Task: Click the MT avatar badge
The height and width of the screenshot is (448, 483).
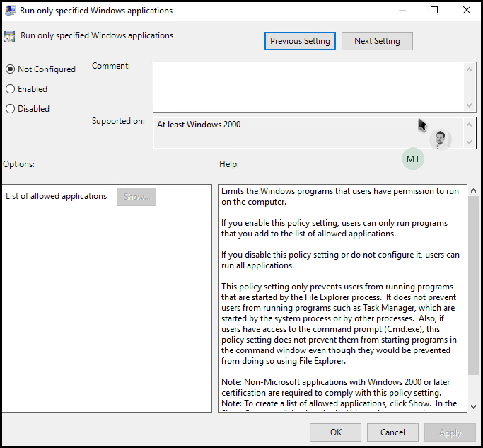Action: tap(413, 159)
